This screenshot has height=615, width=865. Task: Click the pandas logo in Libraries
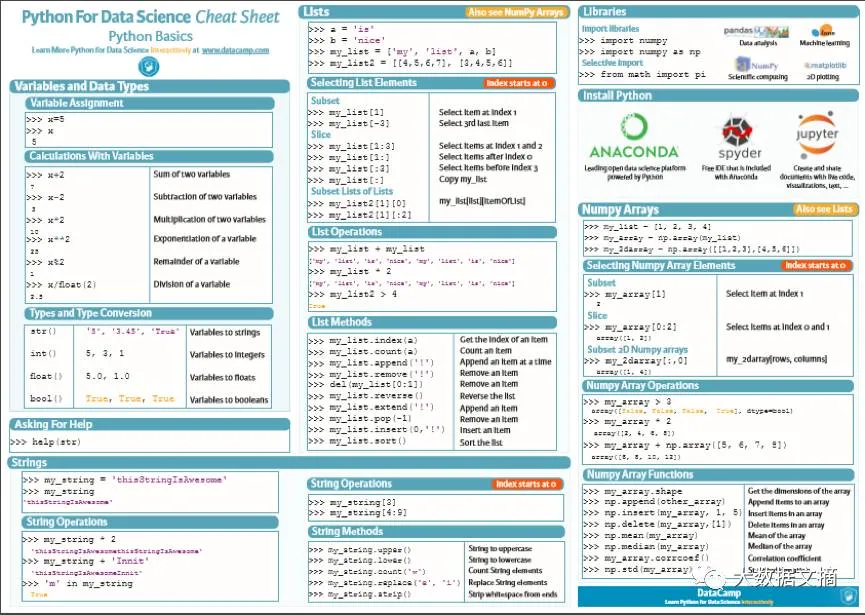756,31
